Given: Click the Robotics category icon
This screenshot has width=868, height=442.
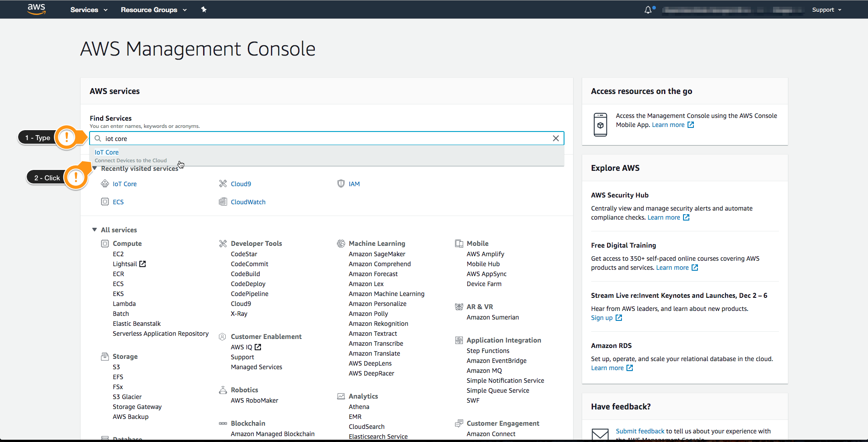Looking at the screenshot, I should click(223, 390).
